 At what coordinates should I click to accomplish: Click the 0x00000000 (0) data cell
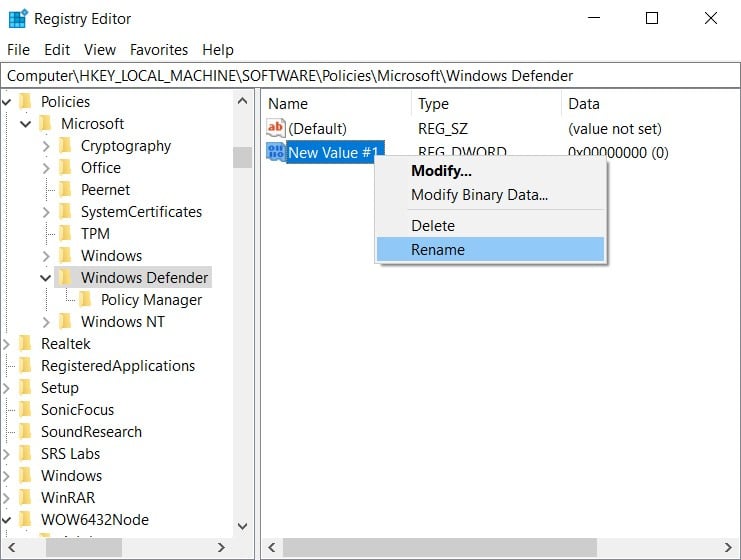coord(618,152)
